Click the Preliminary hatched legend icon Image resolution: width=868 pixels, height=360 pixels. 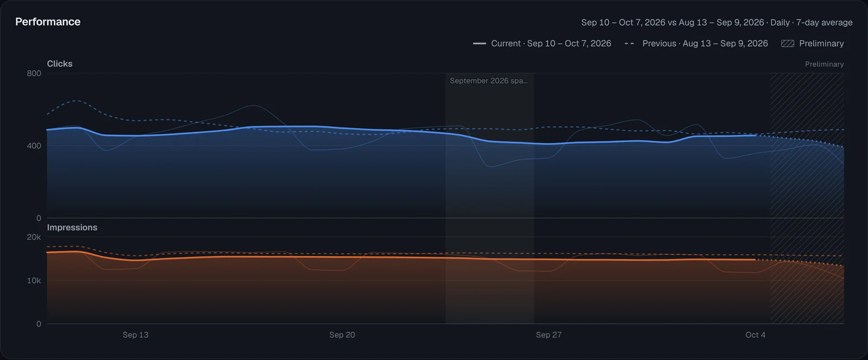787,43
